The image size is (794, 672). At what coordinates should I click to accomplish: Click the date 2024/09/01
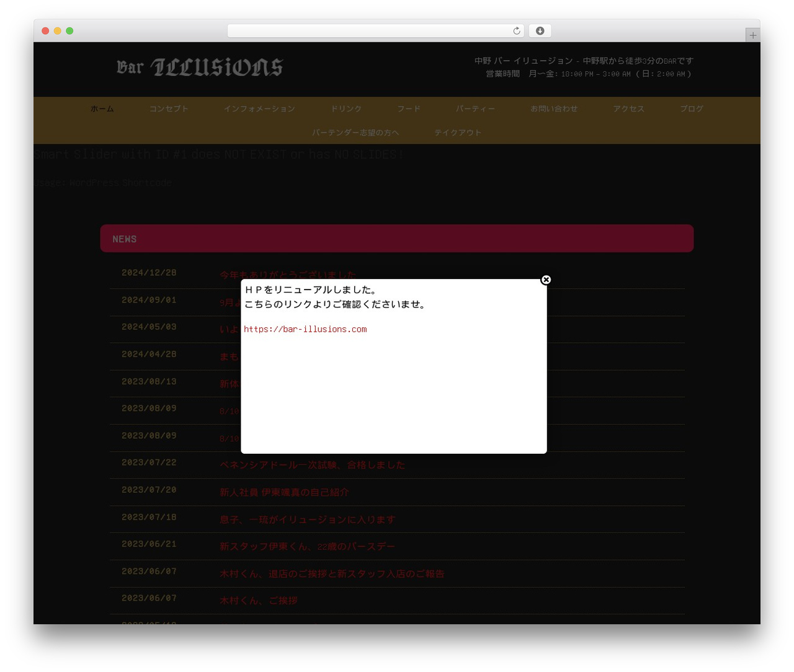(x=149, y=300)
